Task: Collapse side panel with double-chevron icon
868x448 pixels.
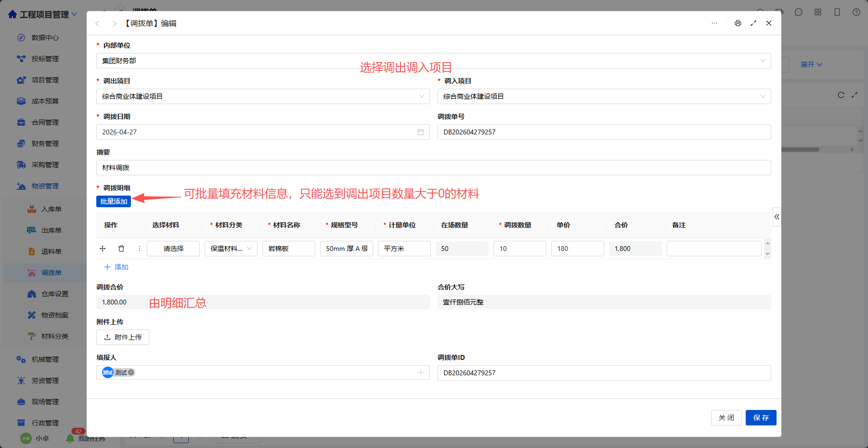Action: [777, 217]
